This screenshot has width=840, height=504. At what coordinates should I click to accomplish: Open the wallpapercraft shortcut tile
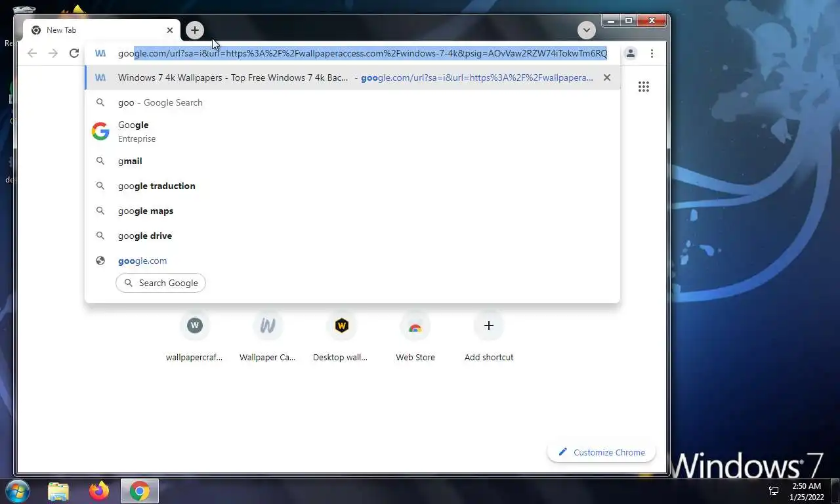194,337
